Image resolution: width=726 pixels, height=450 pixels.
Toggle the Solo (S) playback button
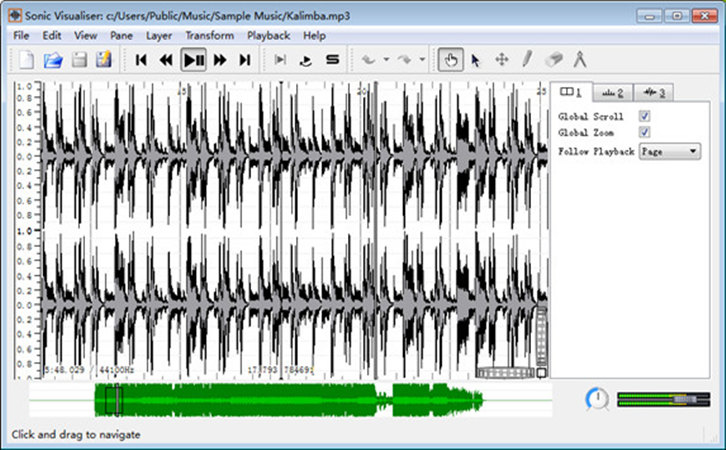coord(332,60)
